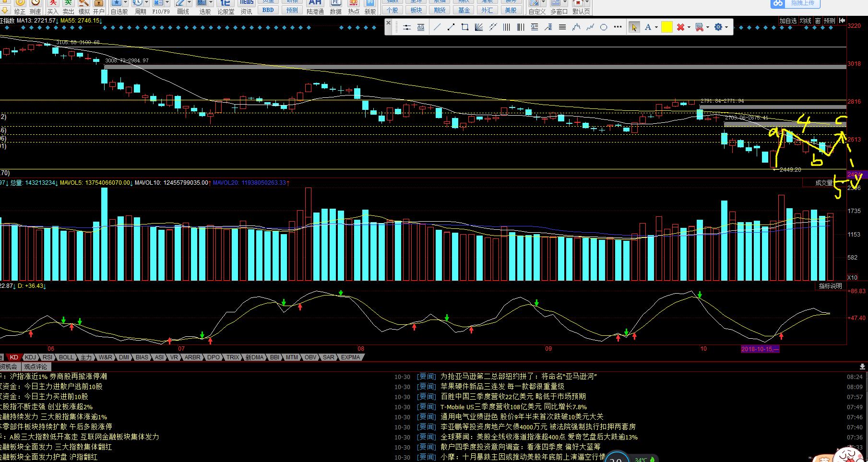Show more drawing tools via ellipsis
Viewport: 868px width, 462px height.
click(x=618, y=27)
